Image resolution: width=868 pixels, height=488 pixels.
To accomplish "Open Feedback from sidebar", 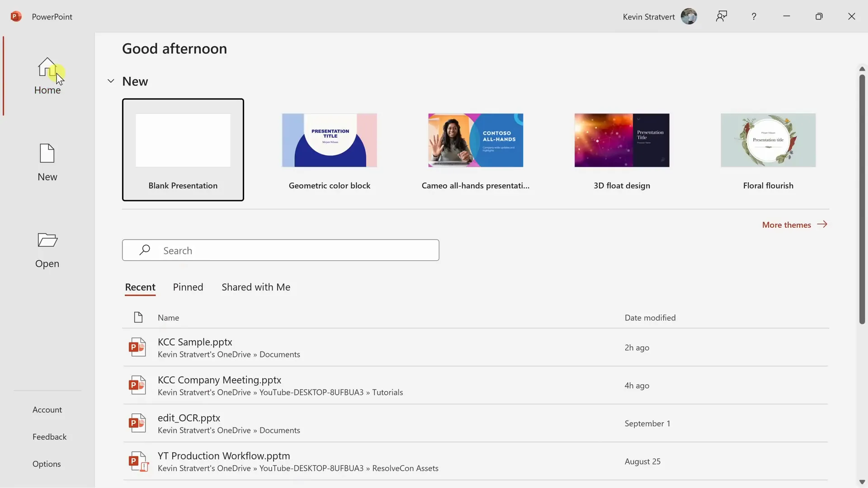I will pos(49,436).
